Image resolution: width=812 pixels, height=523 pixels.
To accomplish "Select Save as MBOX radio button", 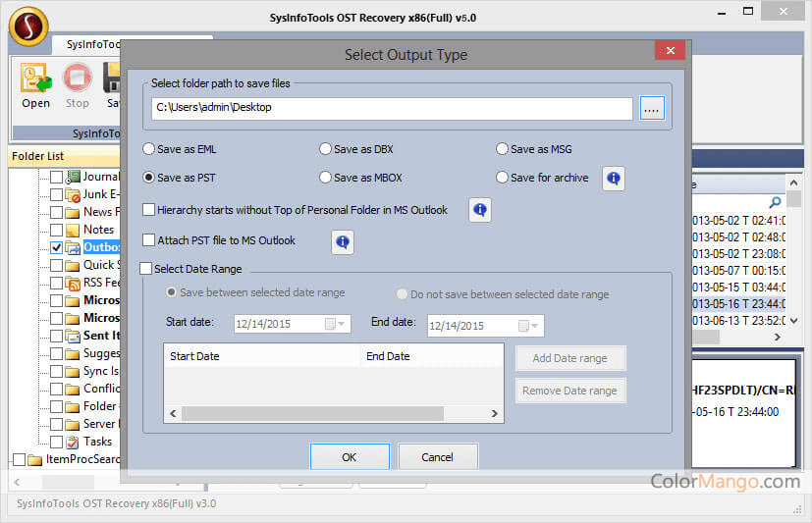I will 326,178.
